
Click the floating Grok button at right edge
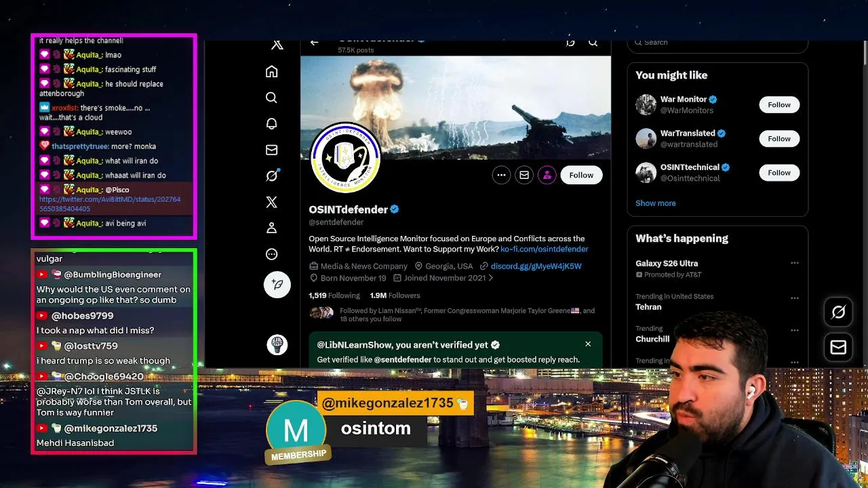[838, 312]
